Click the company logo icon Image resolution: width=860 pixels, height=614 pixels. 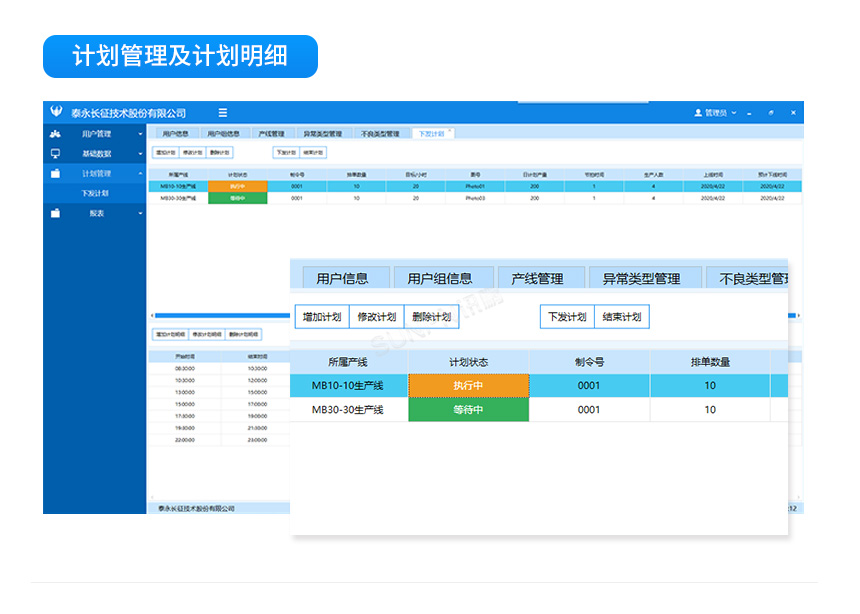56,113
